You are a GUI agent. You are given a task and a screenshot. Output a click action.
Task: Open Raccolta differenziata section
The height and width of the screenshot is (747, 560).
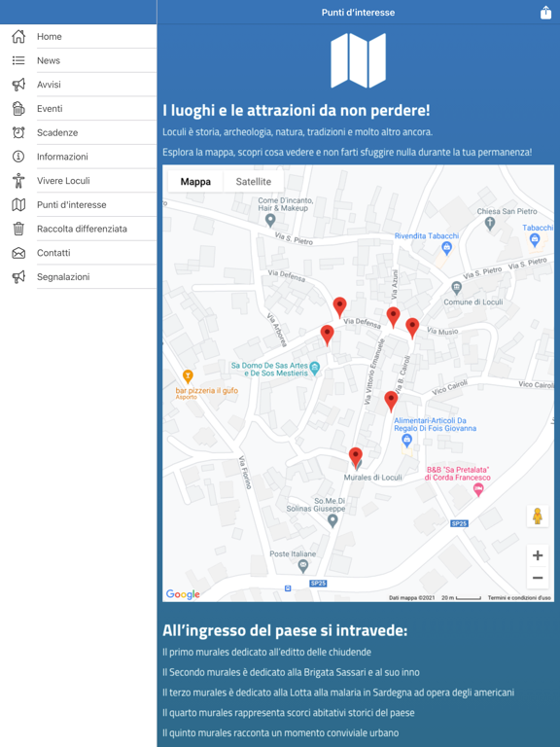[78, 229]
